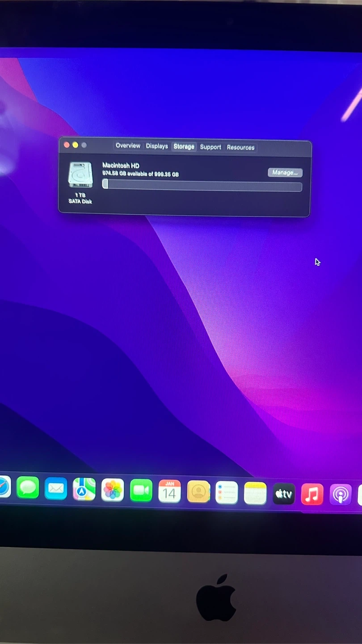Open Calendar showing Jan 14
362x644 pixels.
pos(170,492)
